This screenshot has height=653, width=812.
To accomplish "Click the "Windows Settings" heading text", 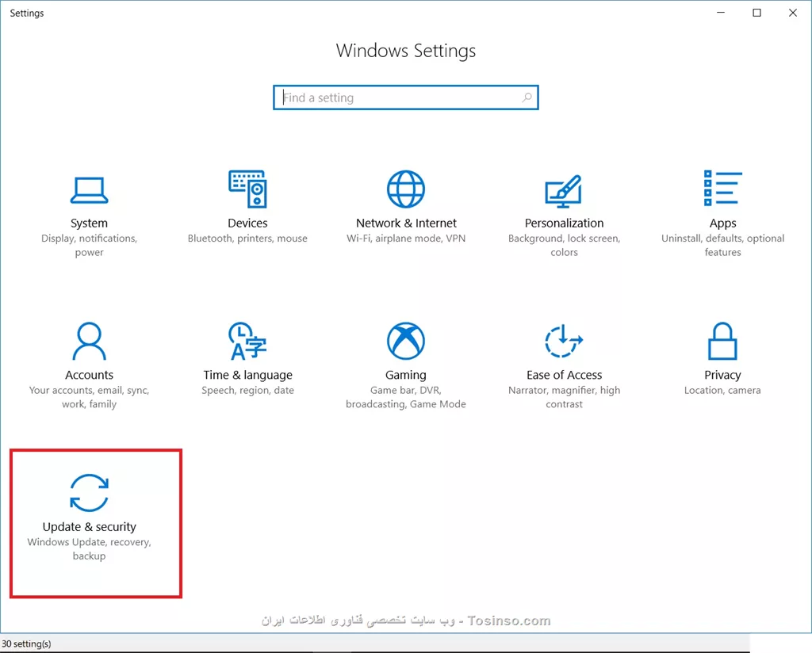I will [406, 51].
